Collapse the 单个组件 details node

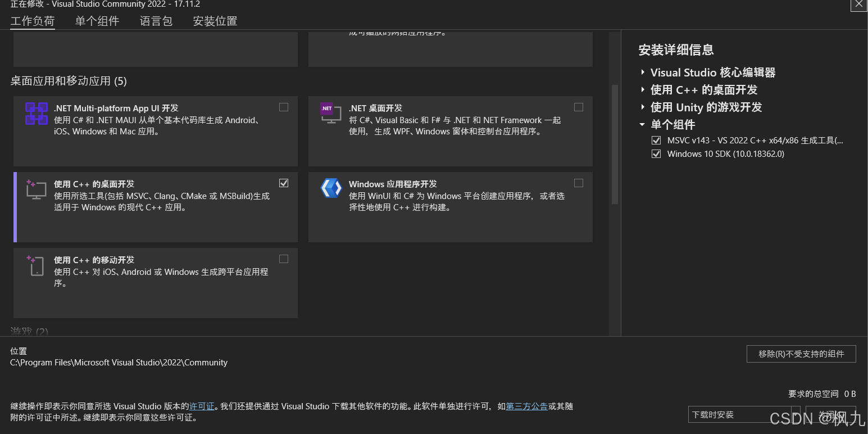point(643,125)
